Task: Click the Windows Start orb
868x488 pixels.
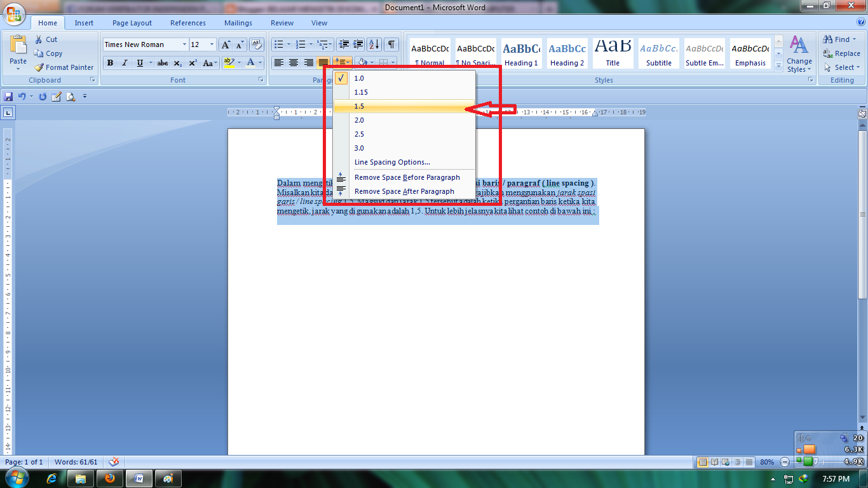Action: pos(16,477)
